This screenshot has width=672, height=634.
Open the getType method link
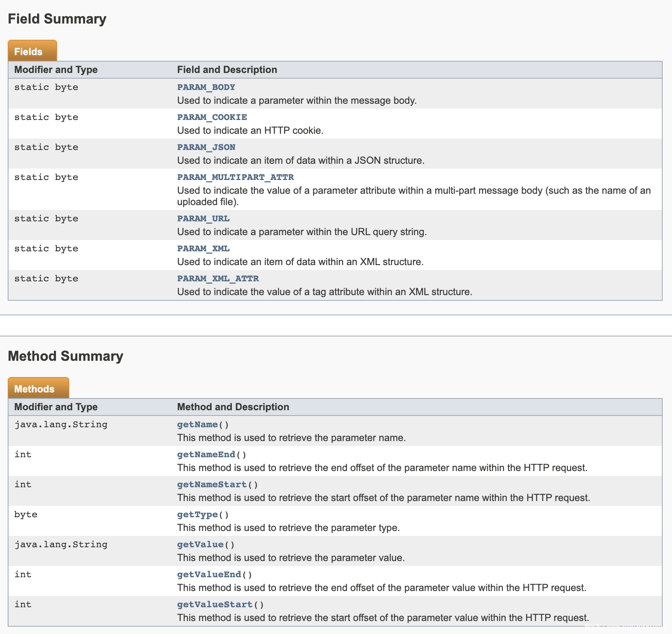coord(197,514)
